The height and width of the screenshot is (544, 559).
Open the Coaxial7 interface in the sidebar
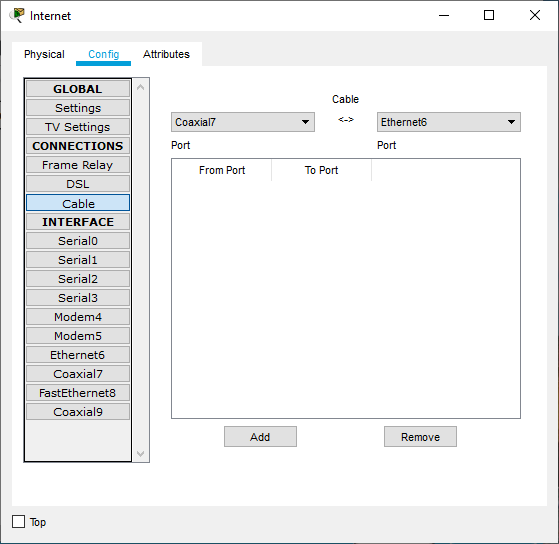click(78, 374)
